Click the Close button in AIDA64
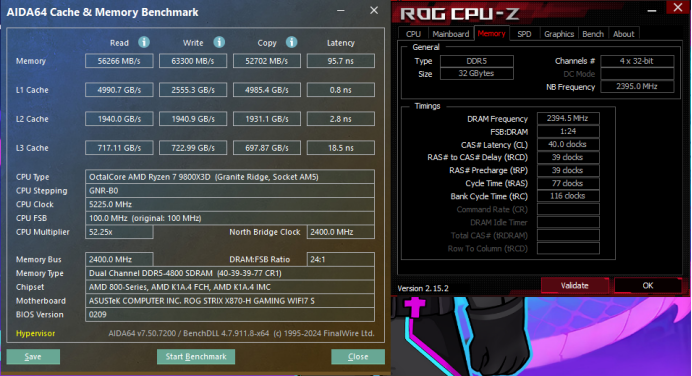 358,357
